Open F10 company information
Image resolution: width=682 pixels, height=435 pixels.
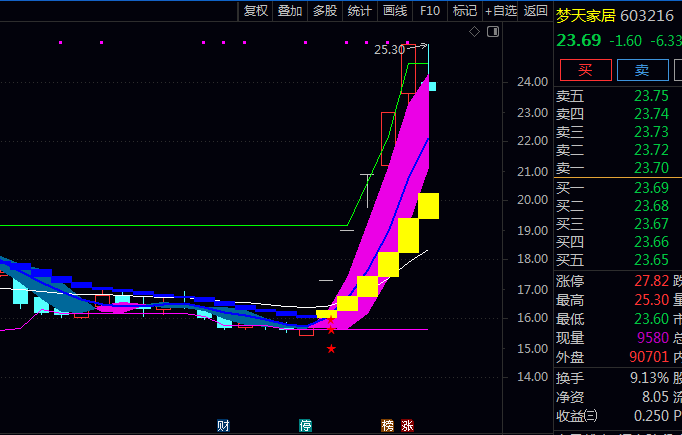point(430,11)
